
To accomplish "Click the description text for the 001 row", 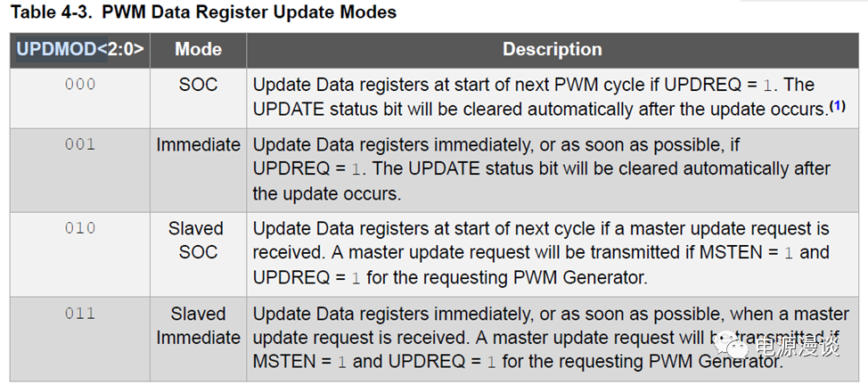I will pyautogui.click(x=535, y=168).
